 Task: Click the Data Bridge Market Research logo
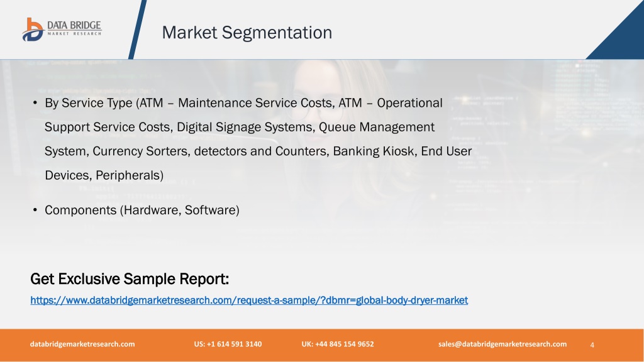pos(62,29)
